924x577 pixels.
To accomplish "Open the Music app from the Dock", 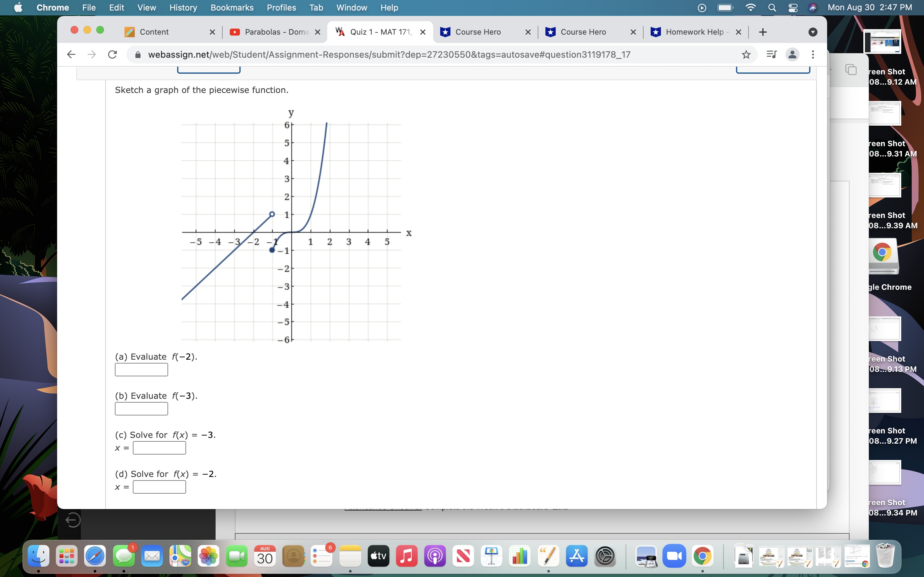I will coord(406,556).
